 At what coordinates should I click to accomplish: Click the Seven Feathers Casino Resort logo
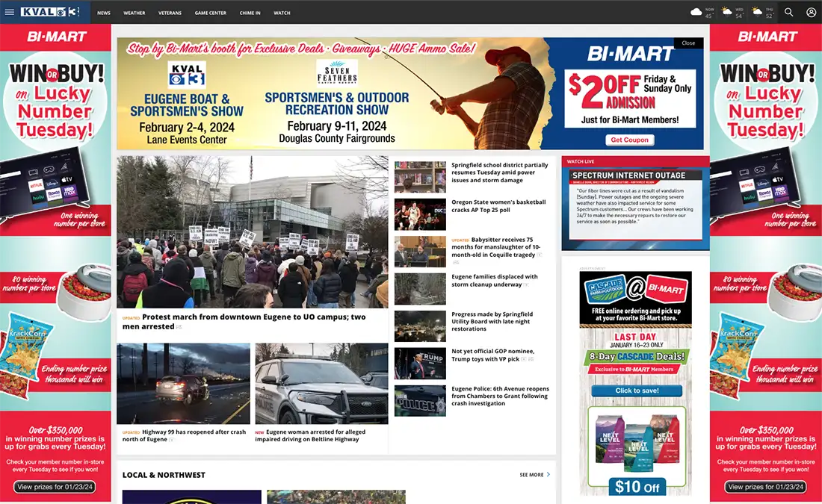coord(337,73)
